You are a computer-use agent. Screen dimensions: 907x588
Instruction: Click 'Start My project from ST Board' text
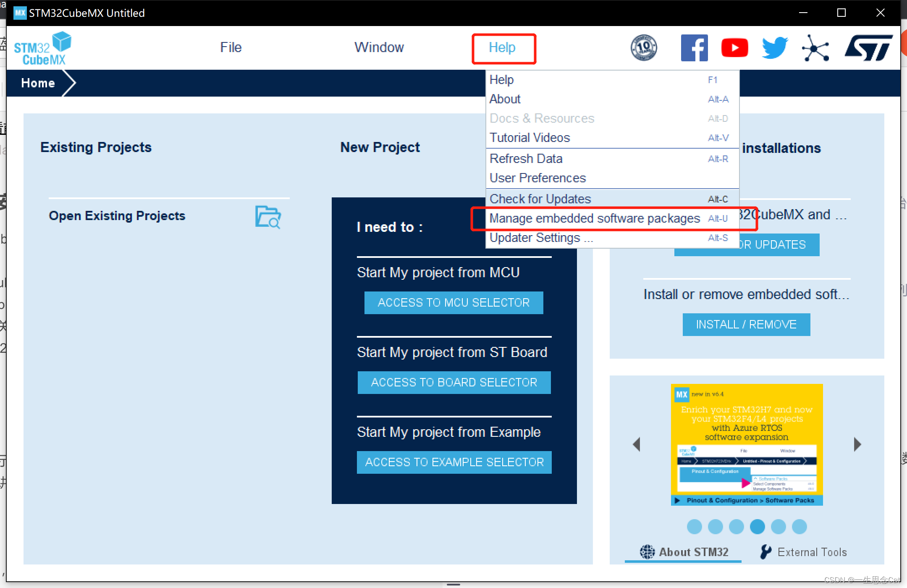coord(452,352)
